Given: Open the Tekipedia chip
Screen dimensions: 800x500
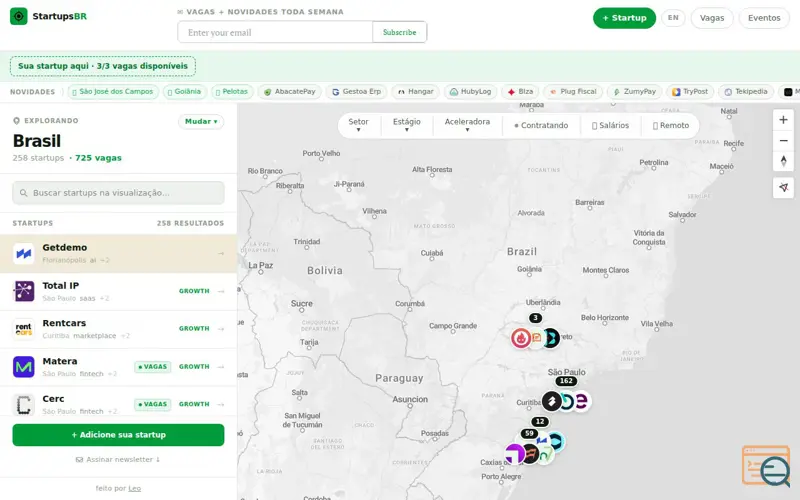Looking at the screenshot, I should pos(745,92).
